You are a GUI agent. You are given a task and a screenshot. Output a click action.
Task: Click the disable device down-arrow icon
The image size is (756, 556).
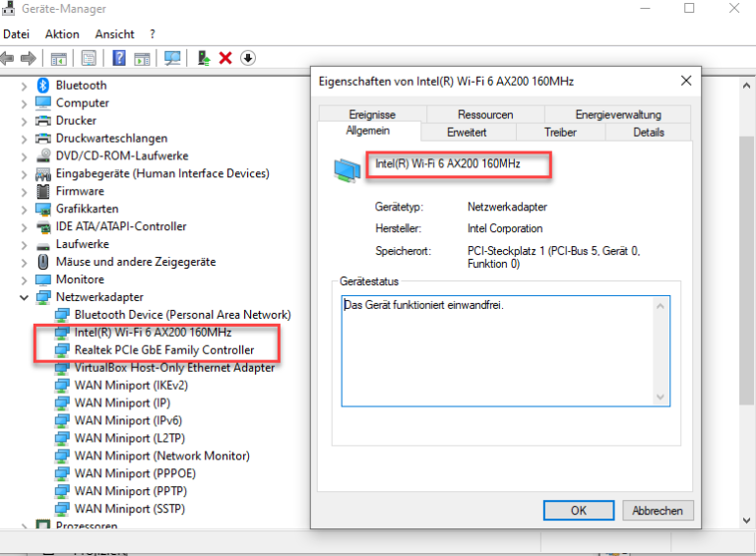point(248,58)
